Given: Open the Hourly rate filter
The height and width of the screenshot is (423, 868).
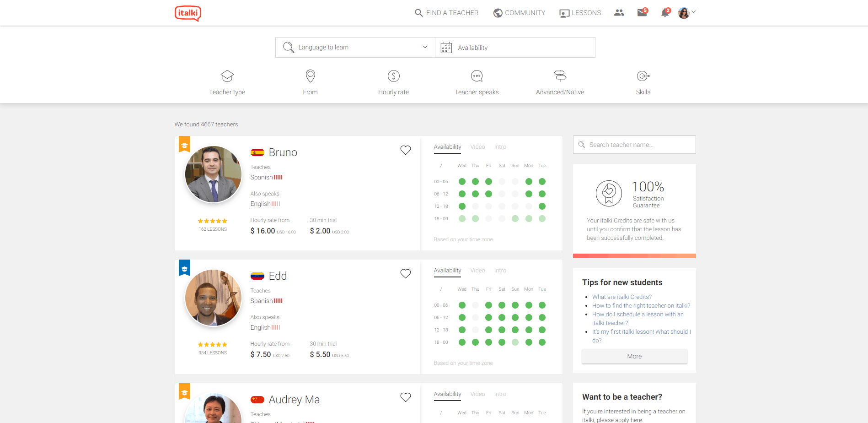Looking at the screenshot, I should coord(393,82).
